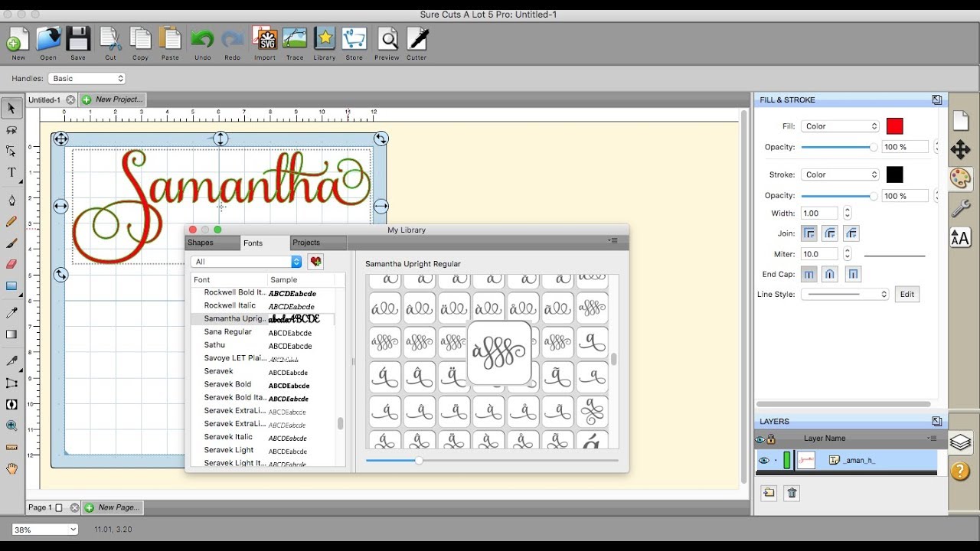Open the Document settings panel icon
Viewport: 980px width, 551px height.
pos(960,120)
